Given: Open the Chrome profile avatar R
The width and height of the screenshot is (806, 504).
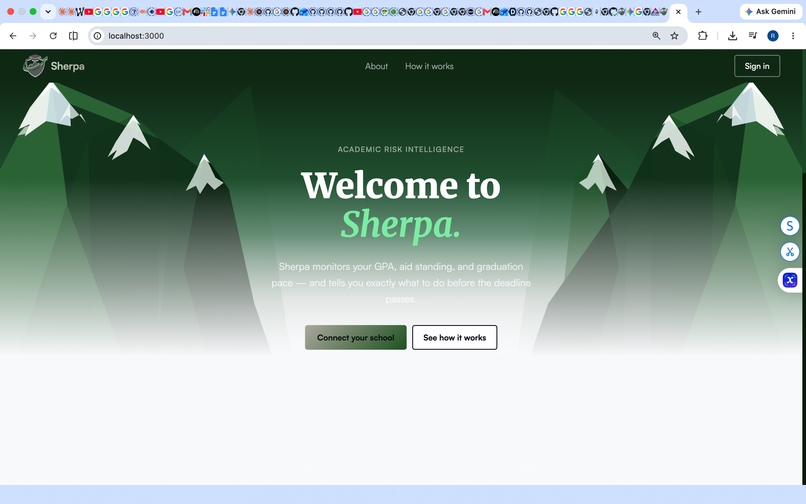Looking at the screenshot, I should (773, 36).
